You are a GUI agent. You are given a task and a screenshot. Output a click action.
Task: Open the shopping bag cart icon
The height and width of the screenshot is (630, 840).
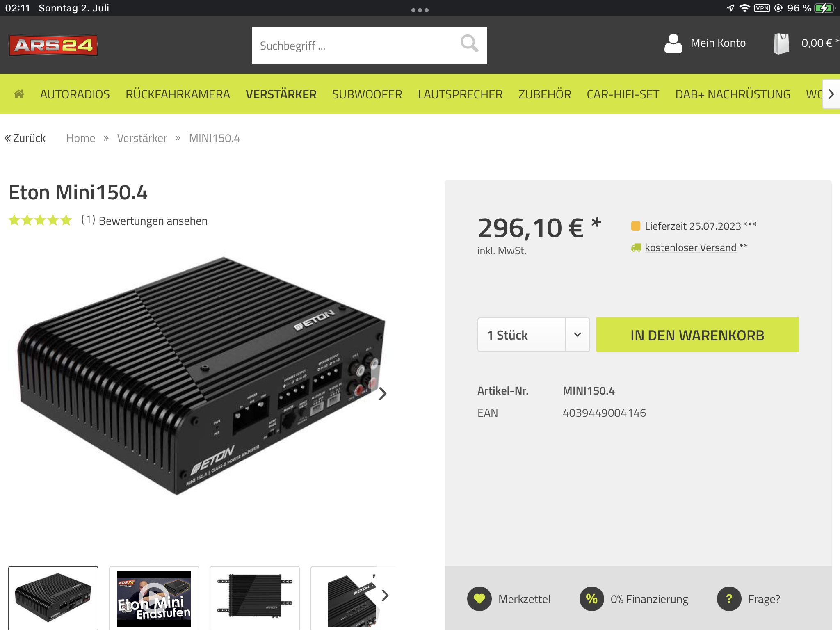(781, 43)
